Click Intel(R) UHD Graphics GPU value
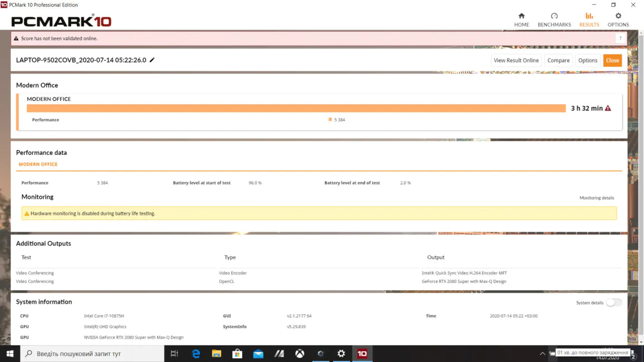 click(105, 327)
